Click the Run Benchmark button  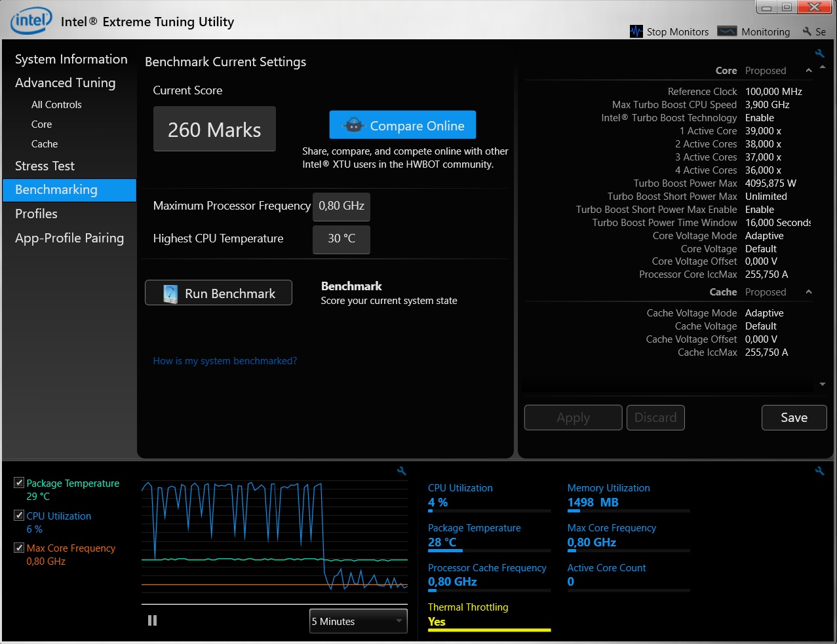218,293
